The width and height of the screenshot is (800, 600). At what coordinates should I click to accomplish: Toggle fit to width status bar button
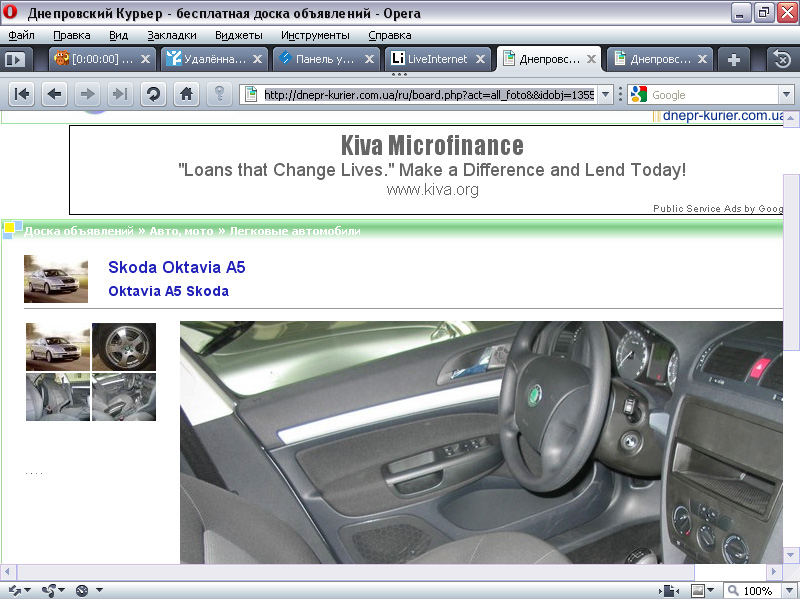click(667, 591)
